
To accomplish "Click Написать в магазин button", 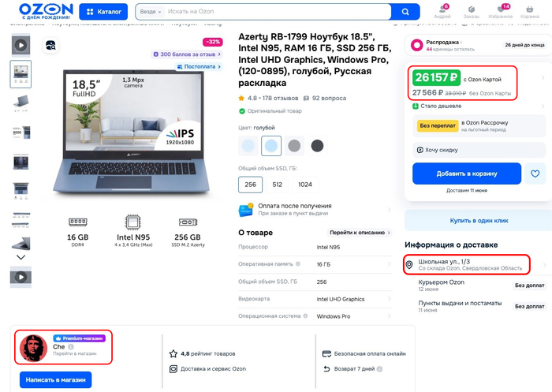I will coord(56,379).
